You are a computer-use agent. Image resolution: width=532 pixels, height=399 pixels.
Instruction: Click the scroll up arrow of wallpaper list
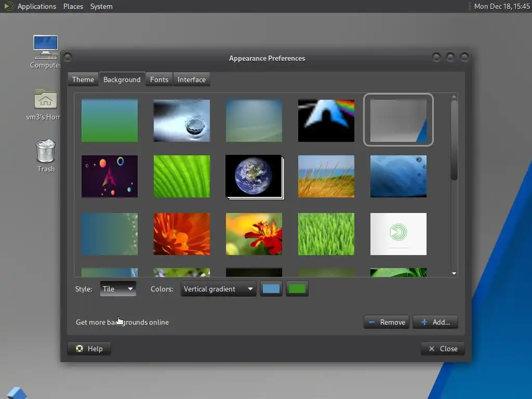tap(454, 97)
